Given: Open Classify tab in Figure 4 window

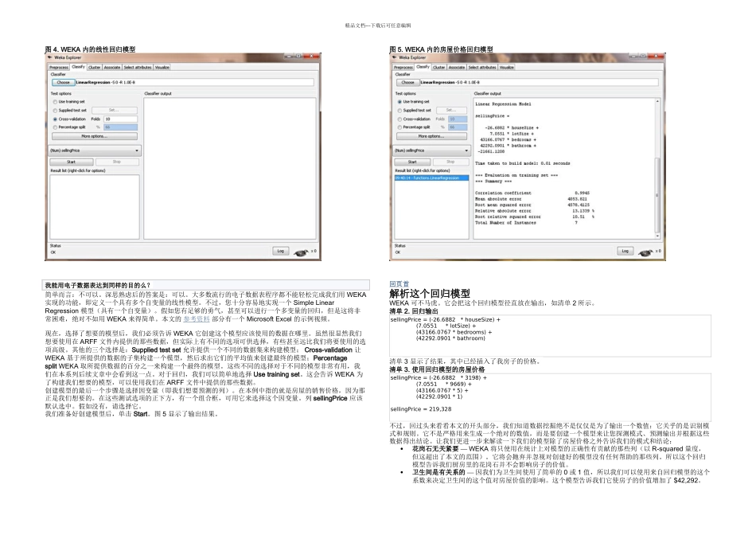Looking at the screenshot, I should (79, 67).
